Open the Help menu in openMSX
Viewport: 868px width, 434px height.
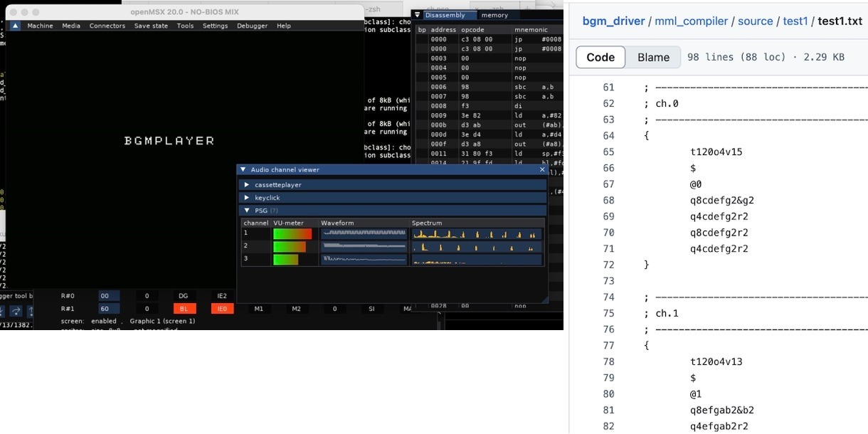click(x=283, y=26)
